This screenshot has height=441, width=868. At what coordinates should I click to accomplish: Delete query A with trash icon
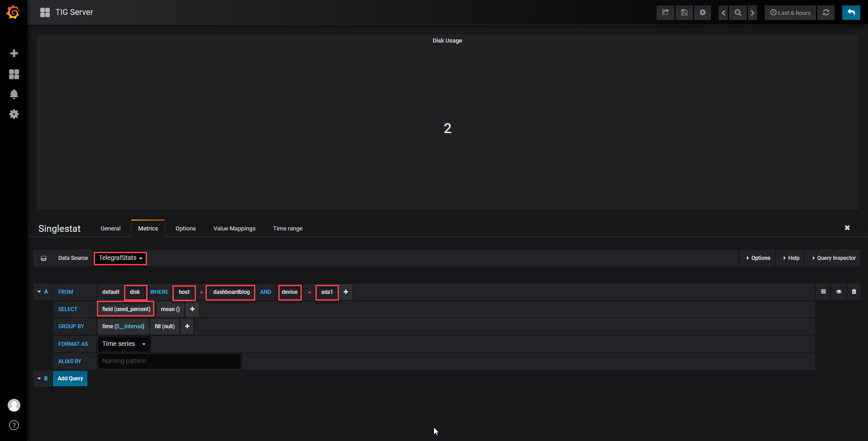[x=854, y=292]
